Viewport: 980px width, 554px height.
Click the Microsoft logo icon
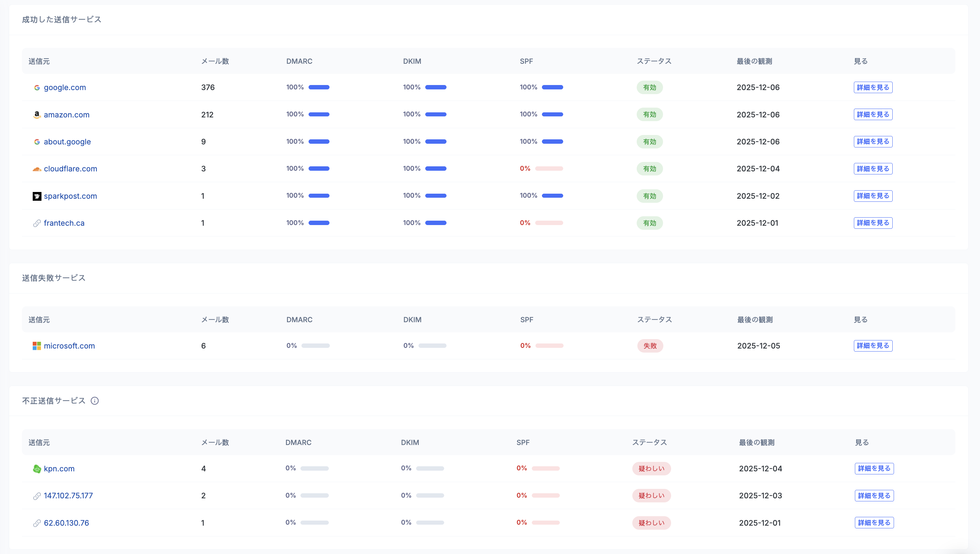37,346
